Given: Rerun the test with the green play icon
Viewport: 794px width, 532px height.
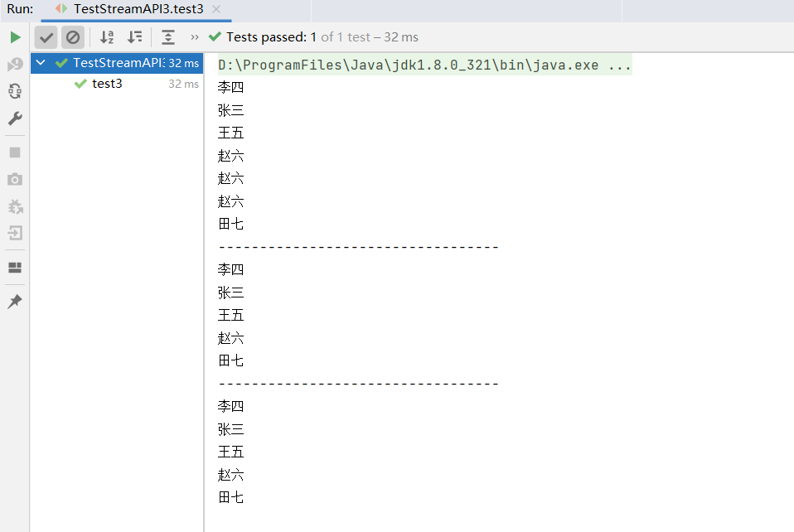Looking at the screenshot, I should pos(14,36).
